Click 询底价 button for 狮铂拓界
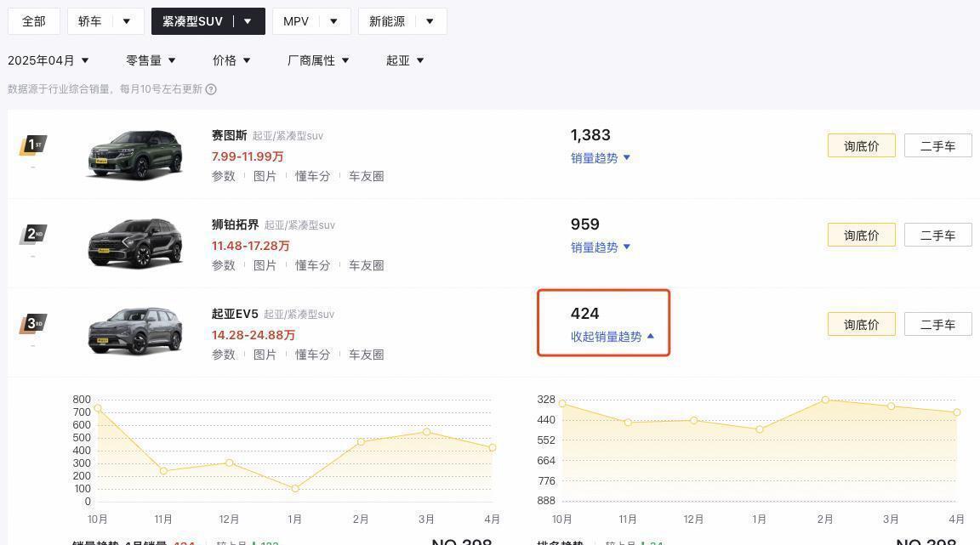 (861, 235)
